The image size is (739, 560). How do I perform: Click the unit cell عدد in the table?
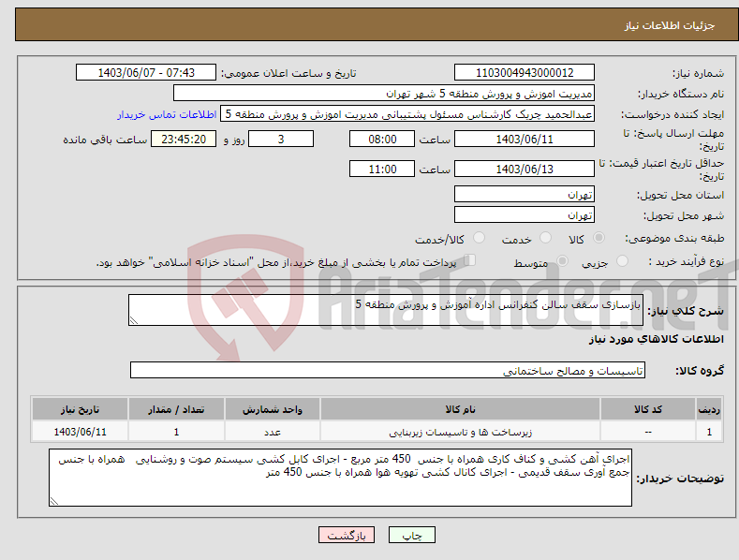pyautogui.click(x=273, y=432)
